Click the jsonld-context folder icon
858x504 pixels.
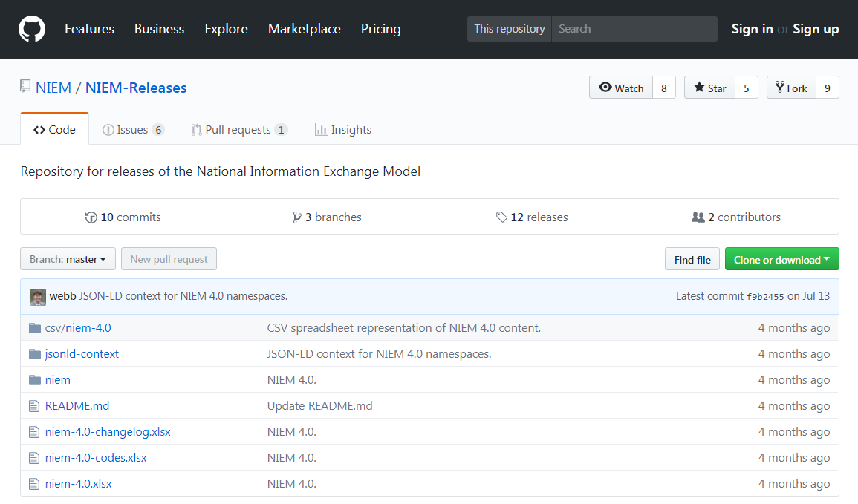click(x=34, y=354)
